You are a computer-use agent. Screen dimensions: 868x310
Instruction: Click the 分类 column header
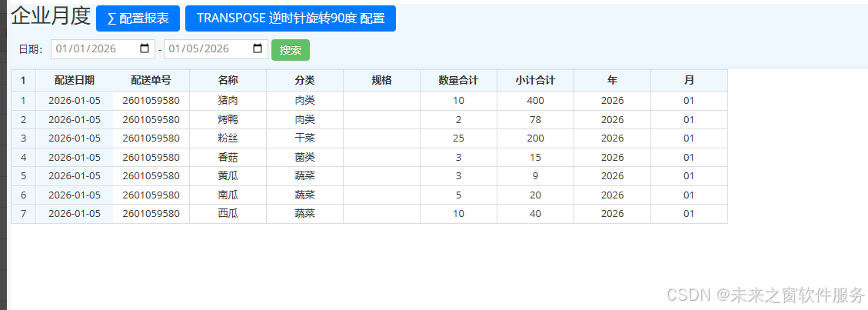(x=305, y=80)
